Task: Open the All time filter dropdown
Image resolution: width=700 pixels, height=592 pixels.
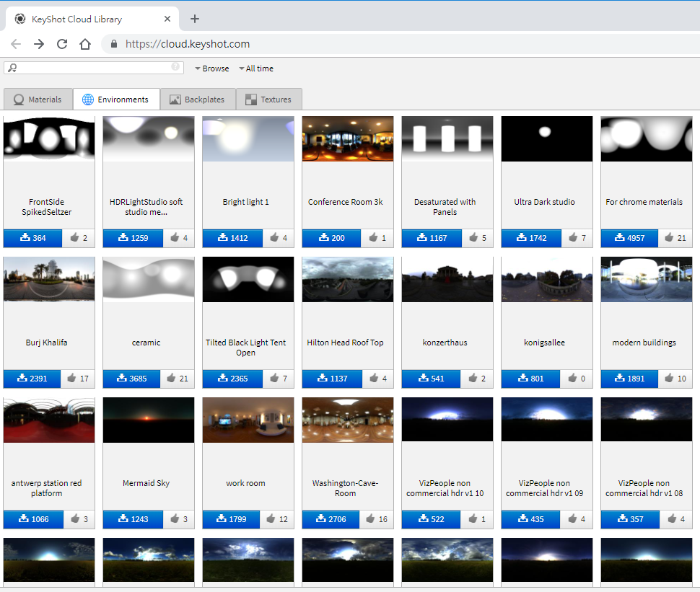Action: (x=256, y=69)
